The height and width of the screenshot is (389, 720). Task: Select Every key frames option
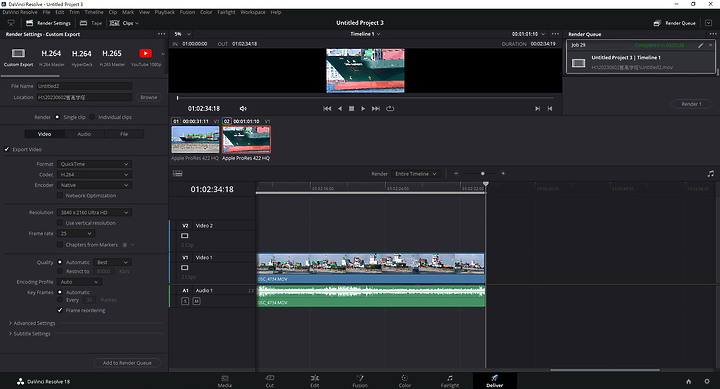pyautogui.click(x=60, y=300)
